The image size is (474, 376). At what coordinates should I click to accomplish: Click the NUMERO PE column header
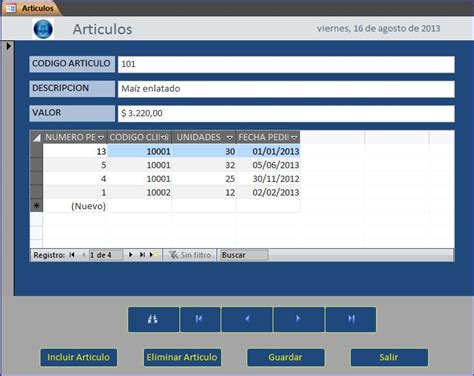[x=75, y=137]
